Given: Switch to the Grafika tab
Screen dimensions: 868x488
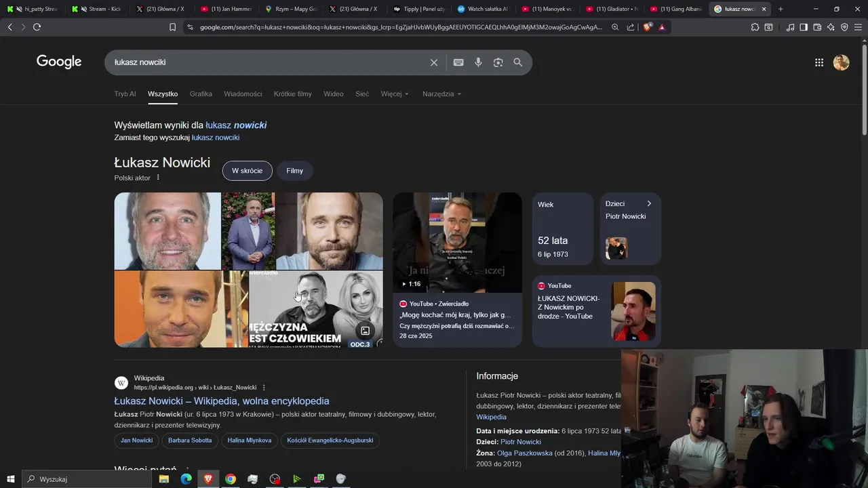Looking at the screenshot, I should (x=201, y=94).
